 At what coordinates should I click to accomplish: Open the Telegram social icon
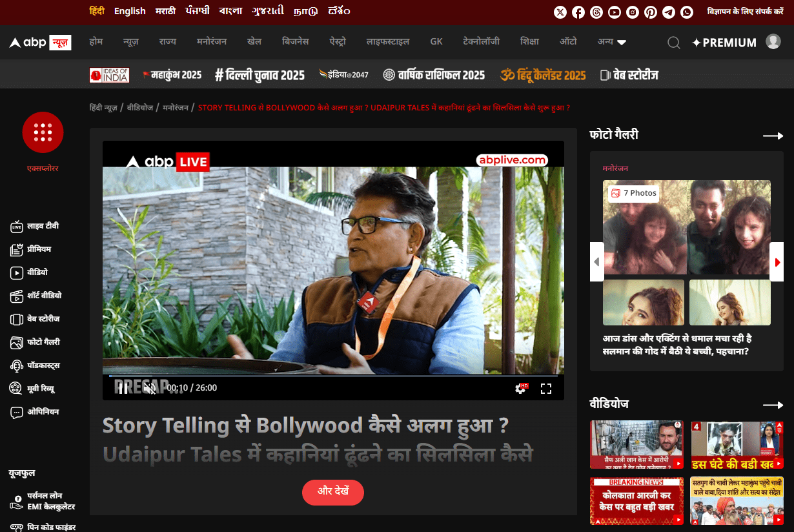click(669, 12)
